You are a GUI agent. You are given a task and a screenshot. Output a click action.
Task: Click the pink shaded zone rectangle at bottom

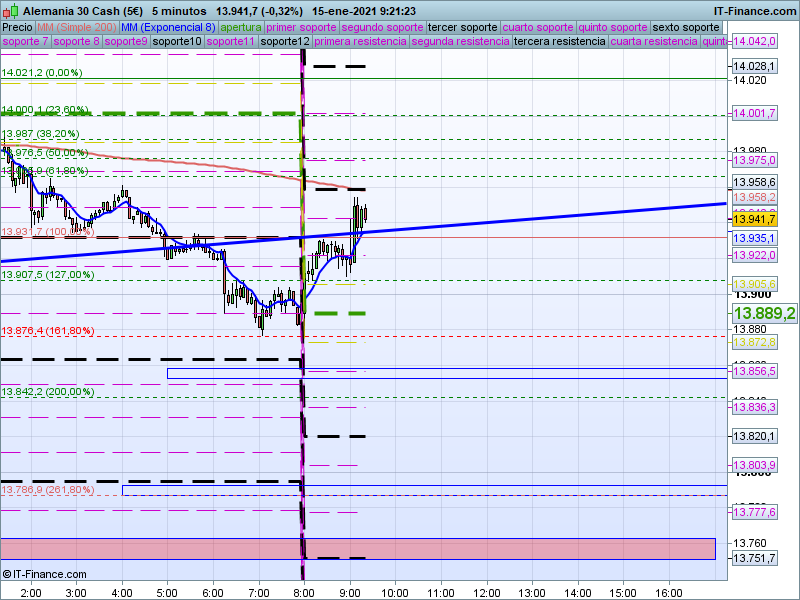(358, 548)
